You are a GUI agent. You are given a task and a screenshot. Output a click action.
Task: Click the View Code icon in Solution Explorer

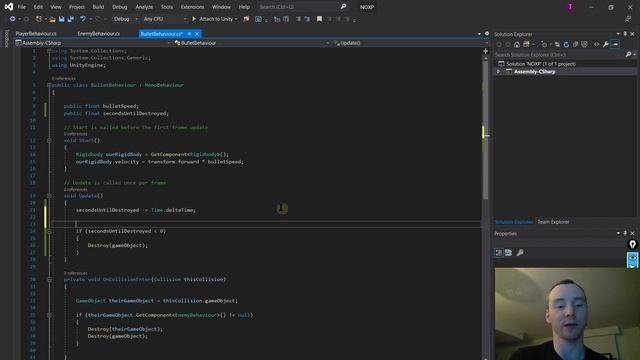(x=596, y=44)
